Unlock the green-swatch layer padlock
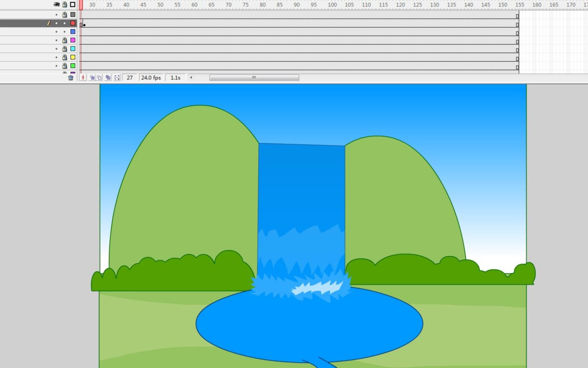 65,66
